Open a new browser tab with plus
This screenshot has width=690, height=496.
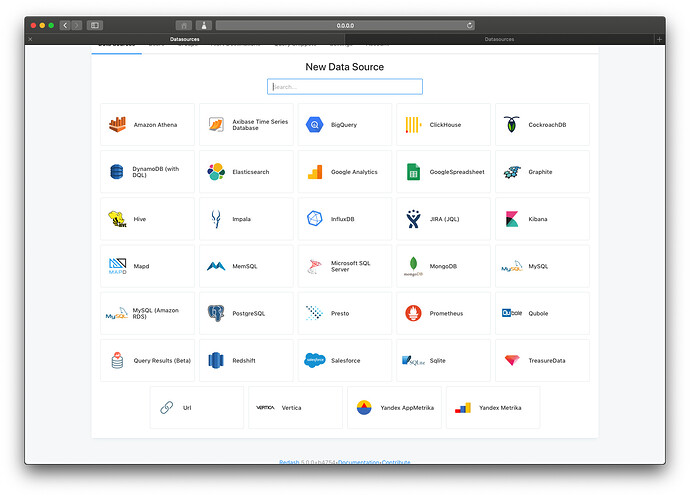tap(659, 39)
